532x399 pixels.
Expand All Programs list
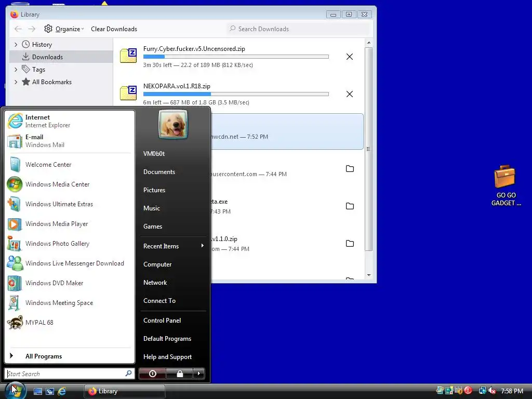pos(70,356)
